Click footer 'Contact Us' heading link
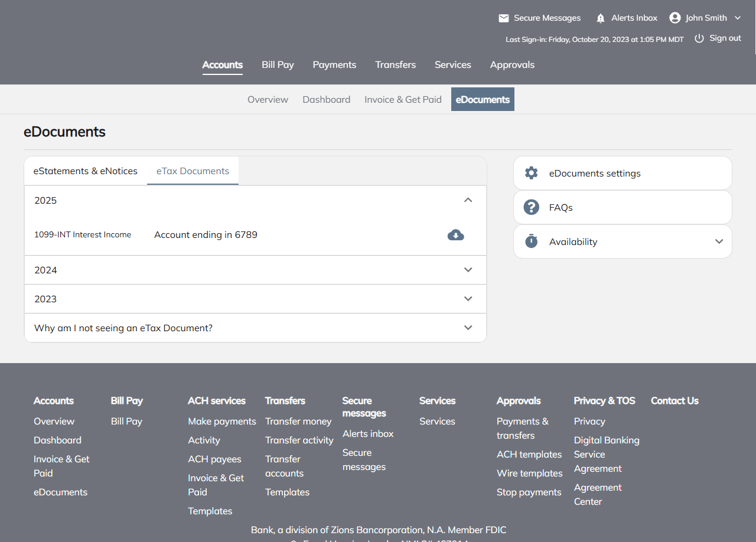Viewport: 756px width, 542px height. click(674, 401)
